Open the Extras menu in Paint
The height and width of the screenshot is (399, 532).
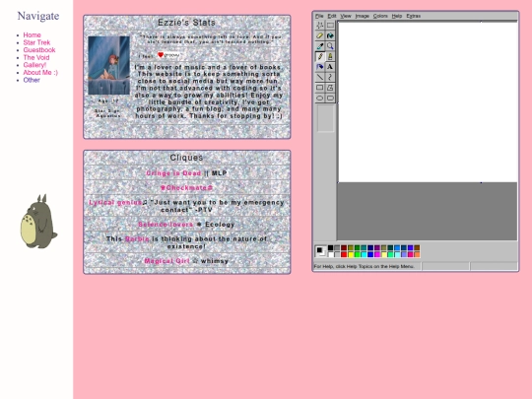click(413, 16)
